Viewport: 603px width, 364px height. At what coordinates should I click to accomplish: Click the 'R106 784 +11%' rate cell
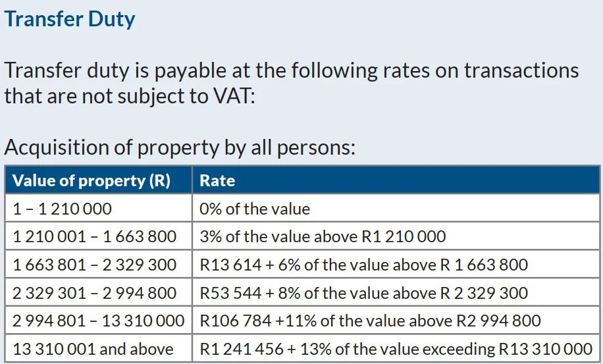pos(370,321)
